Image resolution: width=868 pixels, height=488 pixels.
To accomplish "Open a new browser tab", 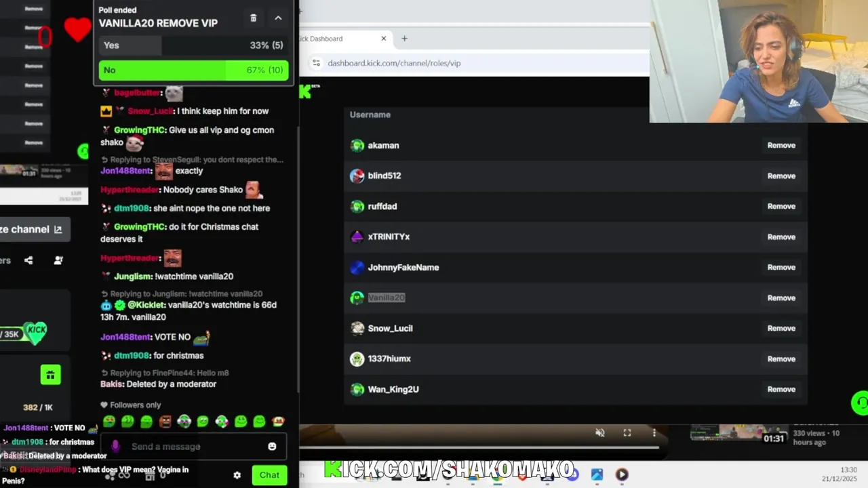I will point(404,39).
